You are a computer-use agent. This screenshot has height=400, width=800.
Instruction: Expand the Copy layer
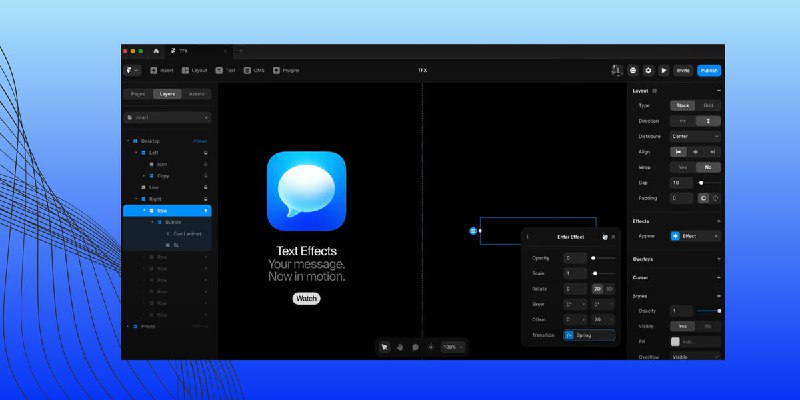click(x=144, y=176)
